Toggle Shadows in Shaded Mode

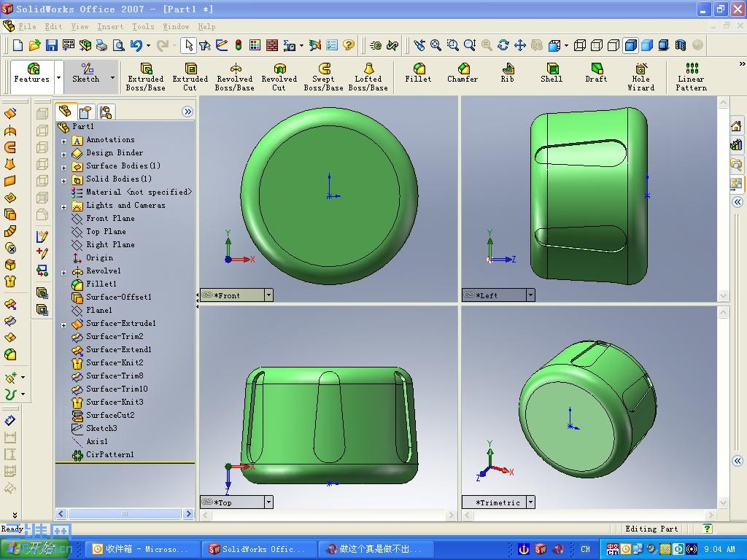(x=664, y=45)
